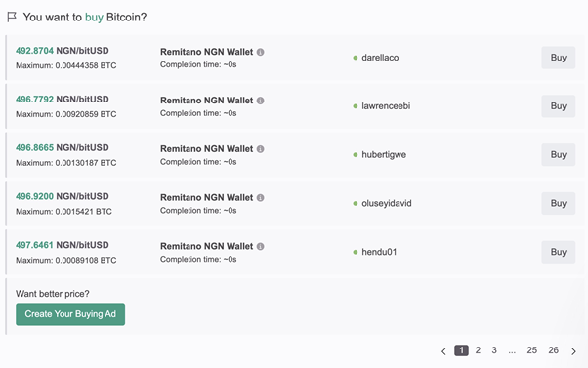Click the flag icon beside the heading
The height and width of the screenshot is (368, 588).
12,17
